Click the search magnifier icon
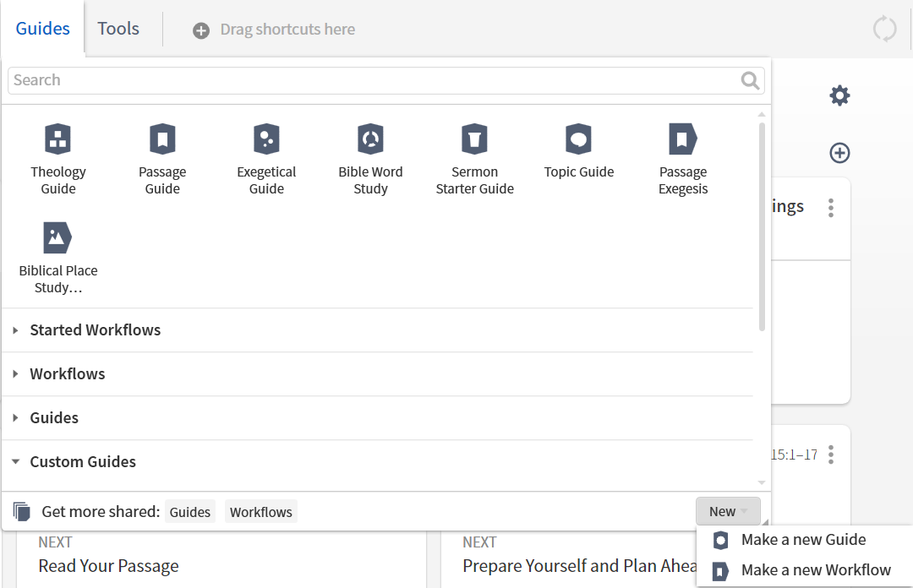Image resolution: width=913 pixels, height=588 pixels. pyautogui.click(x=750, y=80)
